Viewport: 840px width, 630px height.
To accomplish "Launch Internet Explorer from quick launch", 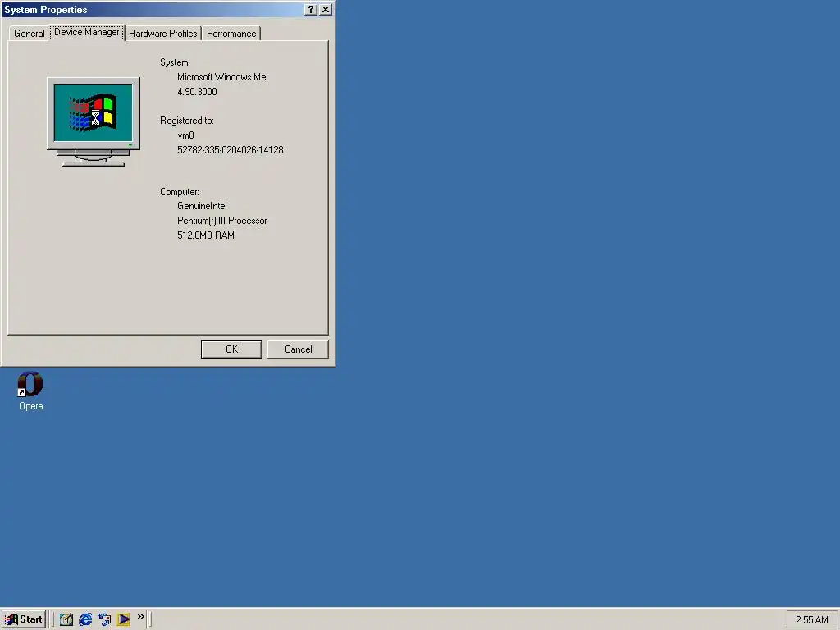I will pos(85,619).
